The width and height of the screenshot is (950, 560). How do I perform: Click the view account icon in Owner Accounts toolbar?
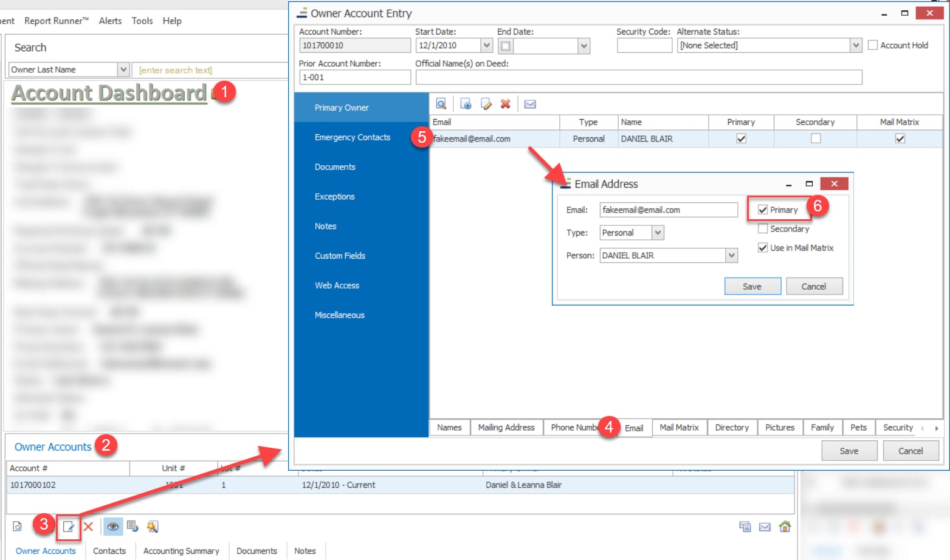coord(18,527)
